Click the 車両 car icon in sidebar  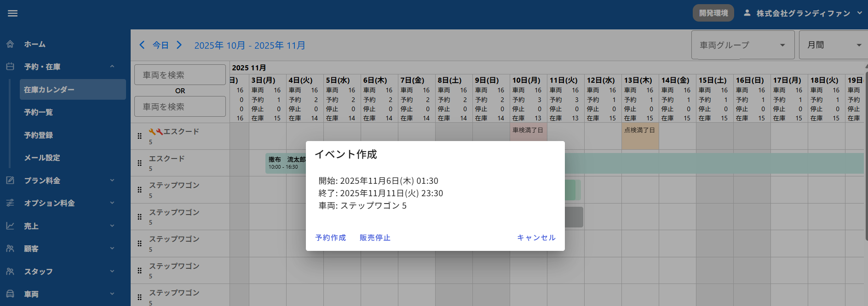(x=10, y=294)
